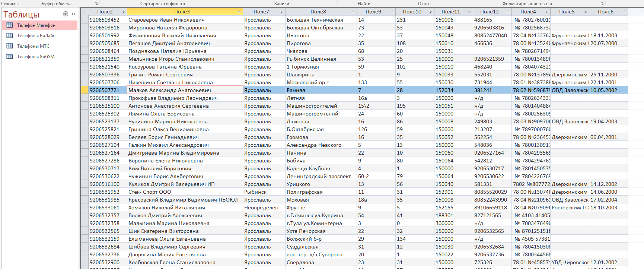Open the Поле6 column filter dropdown
644x269 pixels.
[624, 12]
